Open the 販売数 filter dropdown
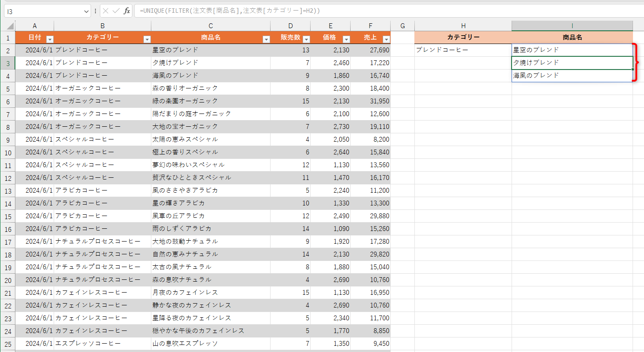 click(x=306, y=39)
